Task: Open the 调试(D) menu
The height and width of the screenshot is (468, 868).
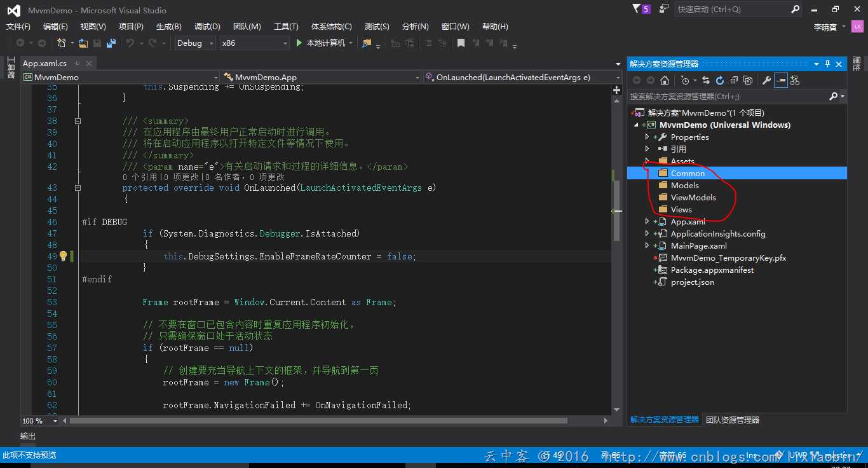Action: click(x=207, y=26)
